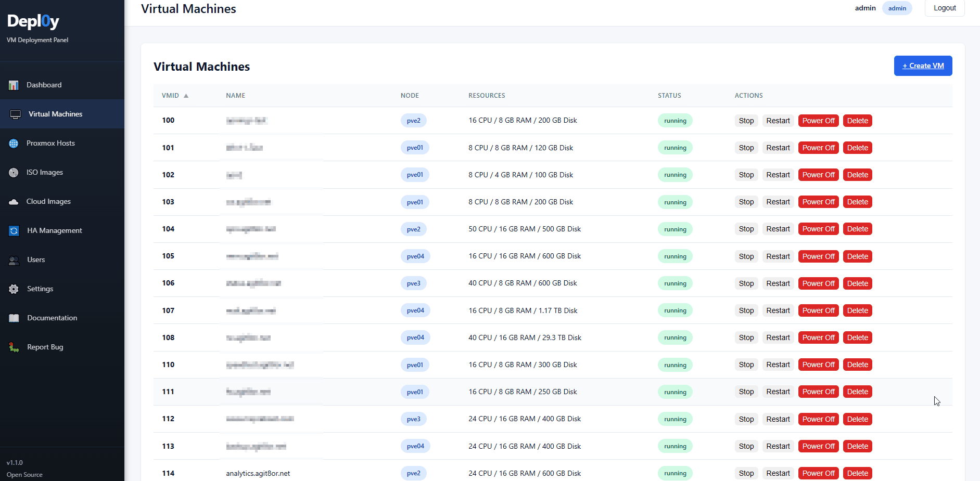Stop VM 113
980x481 pixels.
click(746, 446)
